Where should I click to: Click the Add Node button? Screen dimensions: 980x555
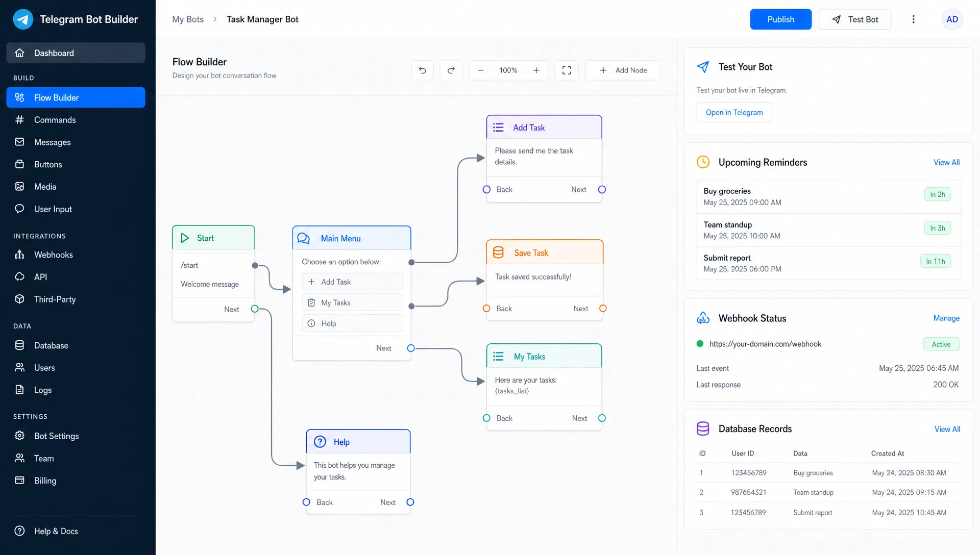622,70
